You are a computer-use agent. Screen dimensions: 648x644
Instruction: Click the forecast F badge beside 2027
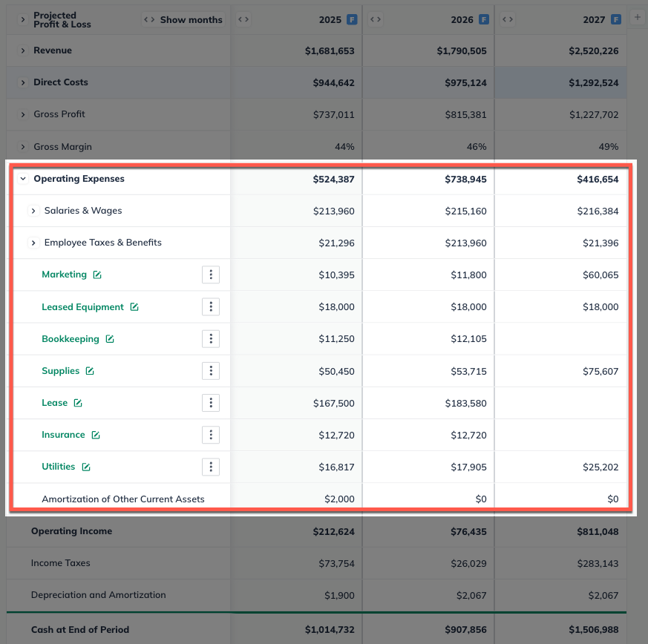click(x=616, y=19)
